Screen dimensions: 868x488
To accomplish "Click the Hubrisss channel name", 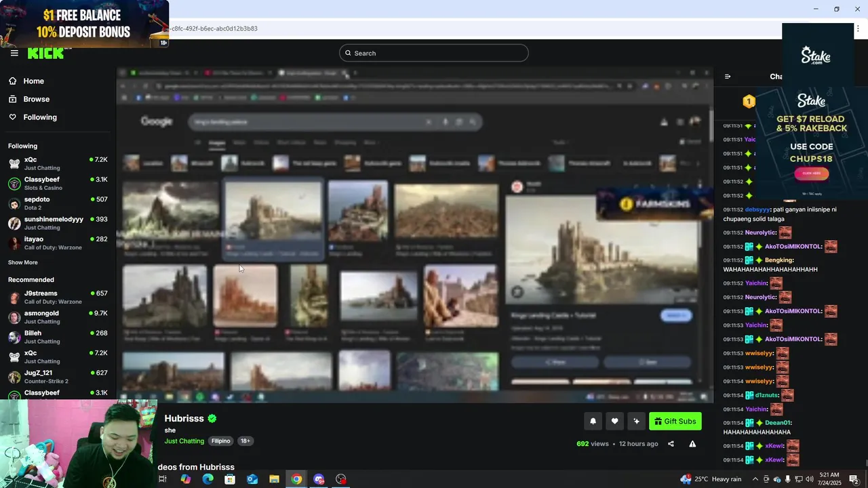I will [x=184, y=418].
